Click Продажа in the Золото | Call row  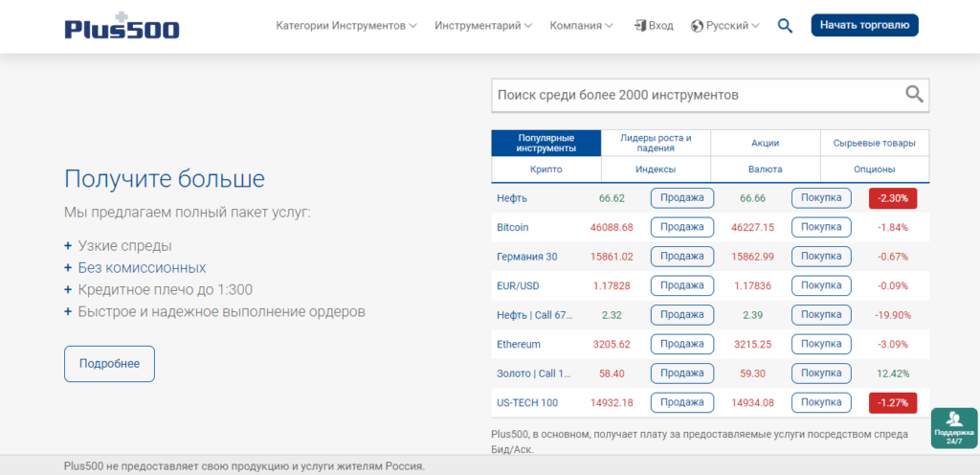[681, 373]
